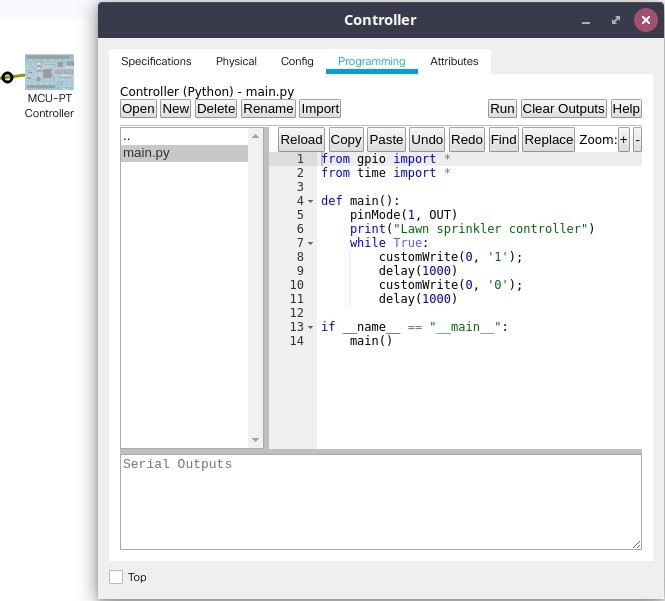The height and width of the screenshot is (601, 665).
Task: Click inside the Serial Outputs area
Action: 381,502
